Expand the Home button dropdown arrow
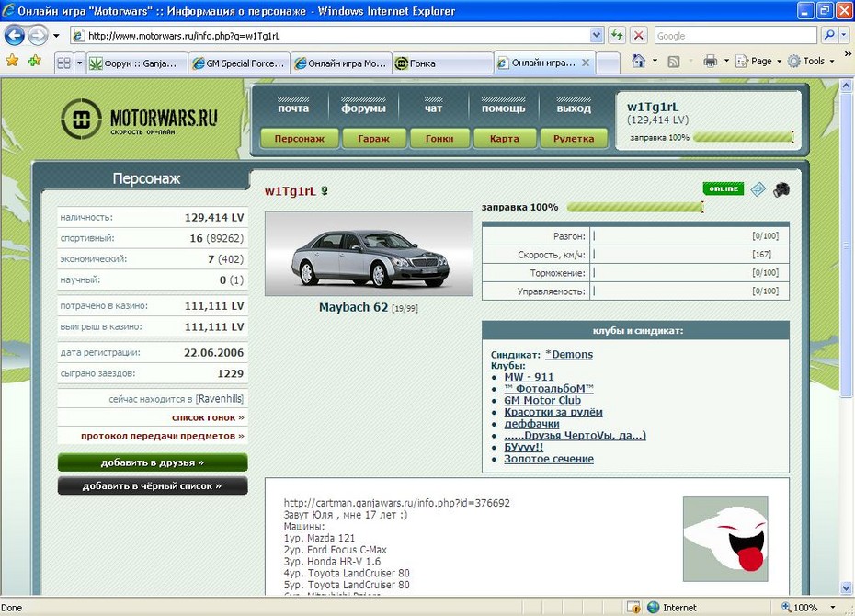This screenshot has width=855, height=616. [655, 61]
